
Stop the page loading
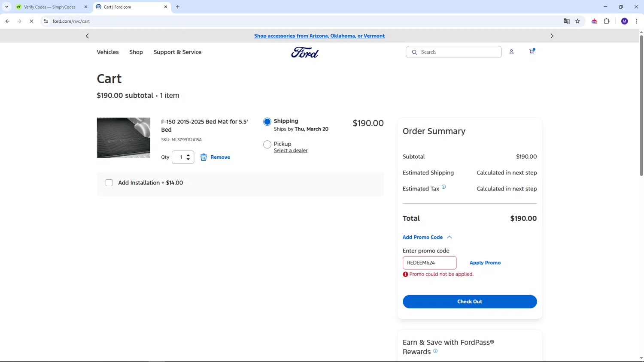(x=31, y=21)
